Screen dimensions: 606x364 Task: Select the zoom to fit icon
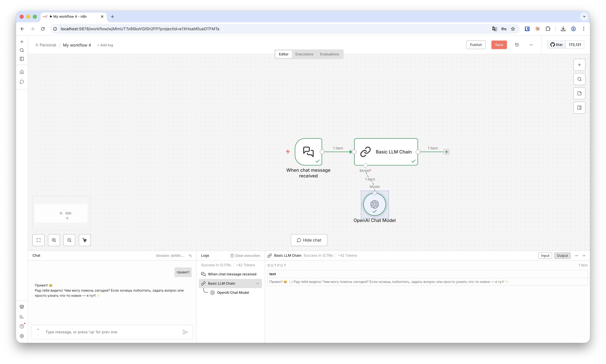(39, 240)
